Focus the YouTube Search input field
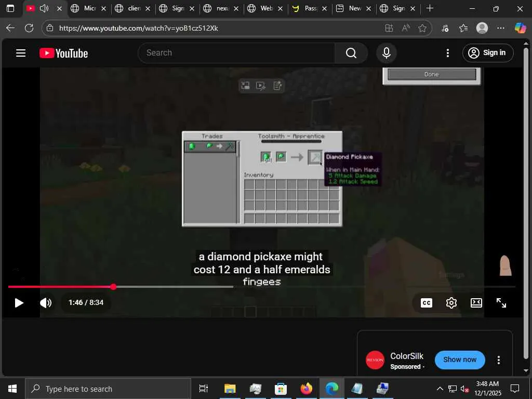Viewport: 532px width, 399px height. click(236, 53)
